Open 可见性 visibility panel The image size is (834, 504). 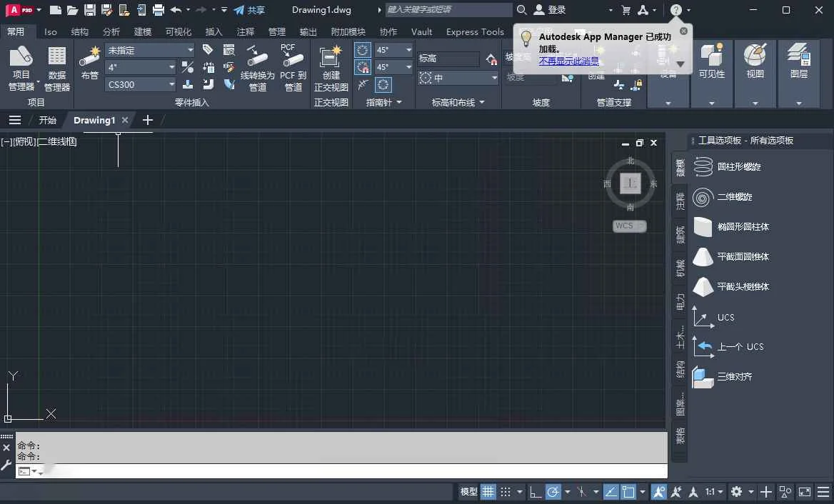tap(712, 74)
